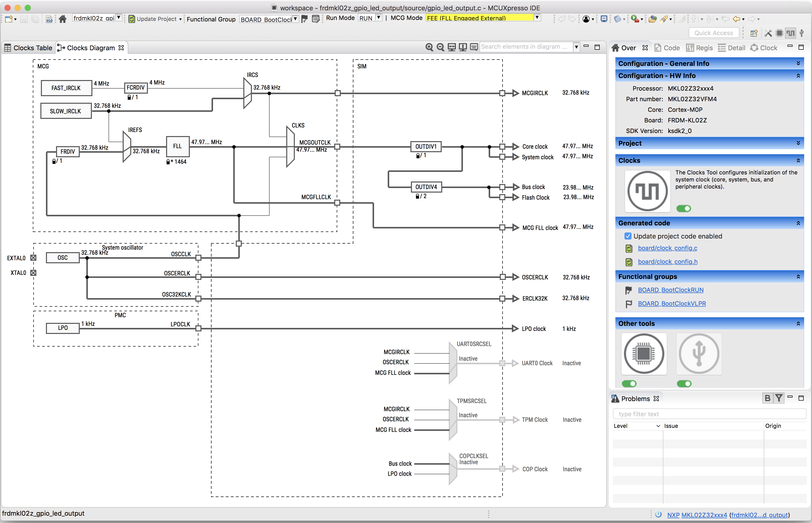Click notes icon next to flag icon
The height and width of the screenshot is (523, 812).
(x=316, y=19)
